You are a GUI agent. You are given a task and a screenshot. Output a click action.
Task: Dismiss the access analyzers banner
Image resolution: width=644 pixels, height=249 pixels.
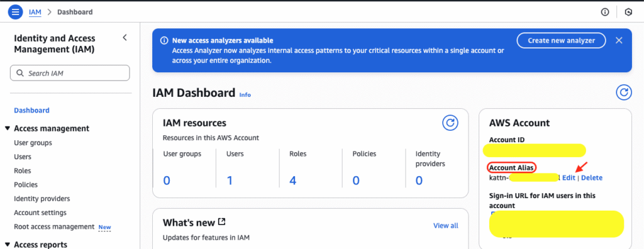[x=619, y=40]
